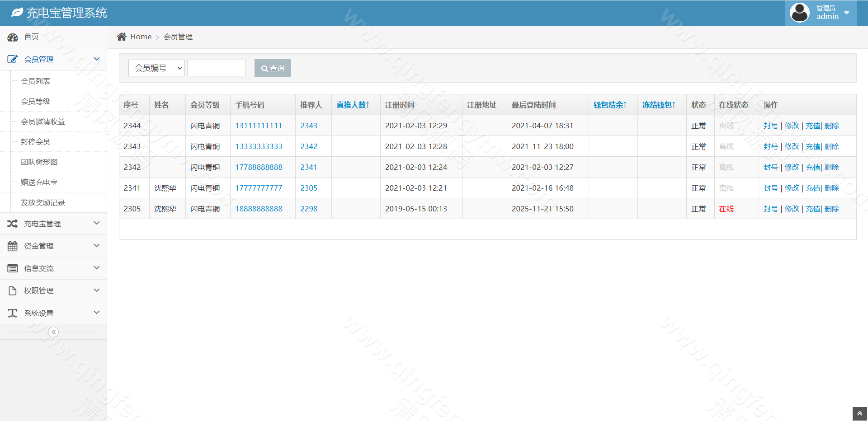Viewport: 868px width, 421px height.
Task: Click the dashboard icon beside 首页
Action: [x=12, y=37]
